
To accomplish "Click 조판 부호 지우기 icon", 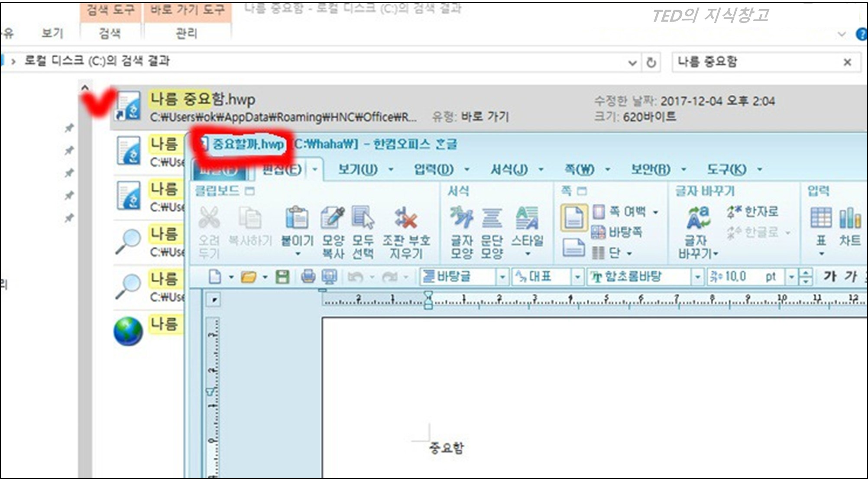I will (406, 218).
